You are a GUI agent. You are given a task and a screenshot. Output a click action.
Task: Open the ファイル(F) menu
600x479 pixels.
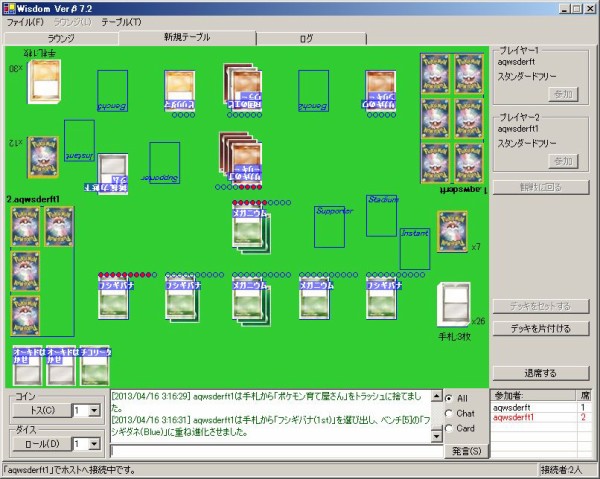pyautogui.click(x=26, y=21)
